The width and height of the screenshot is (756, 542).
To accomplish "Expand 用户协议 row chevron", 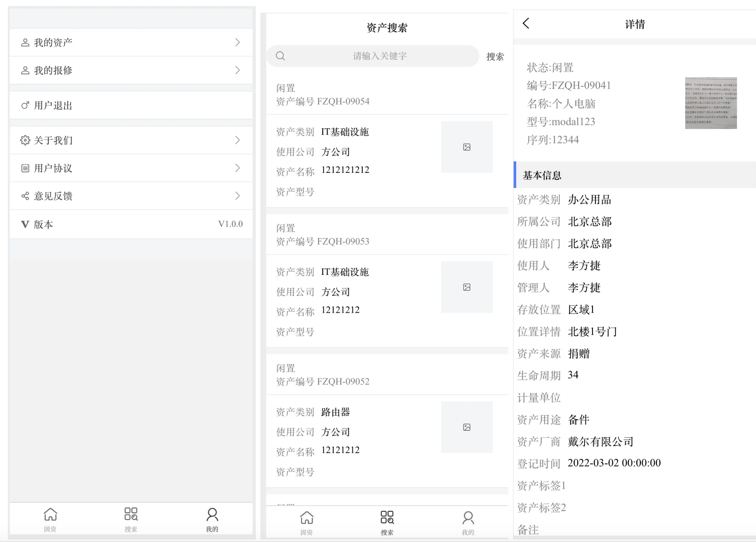I will pos(238,168).
